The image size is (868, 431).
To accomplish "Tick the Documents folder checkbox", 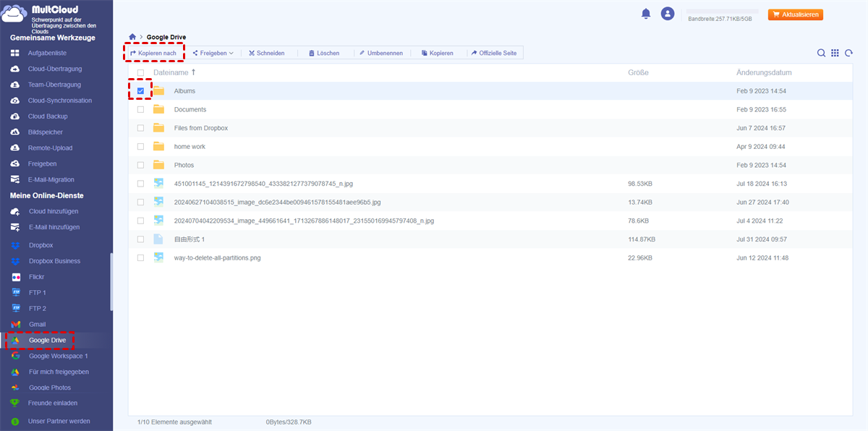I will [x=140, y=110].
